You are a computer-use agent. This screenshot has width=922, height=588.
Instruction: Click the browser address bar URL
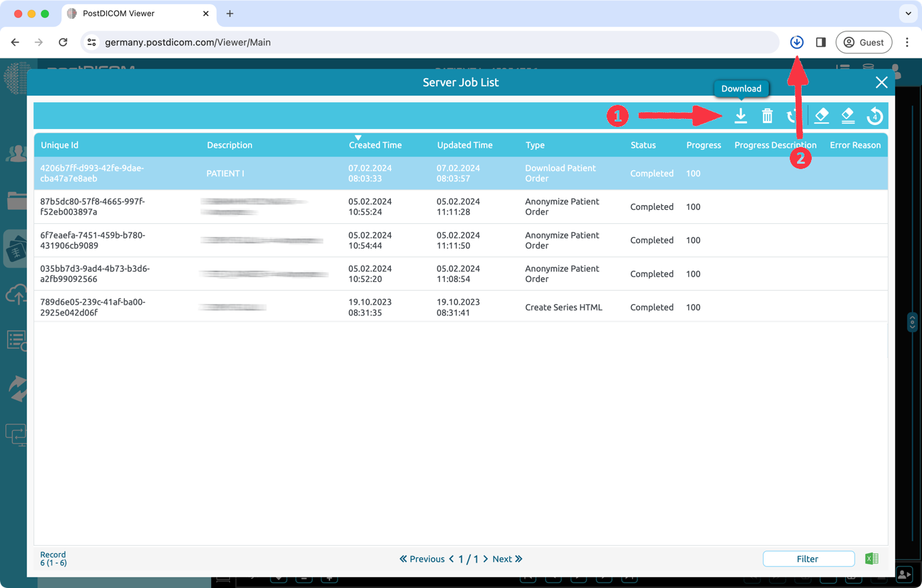coord(188,42)
